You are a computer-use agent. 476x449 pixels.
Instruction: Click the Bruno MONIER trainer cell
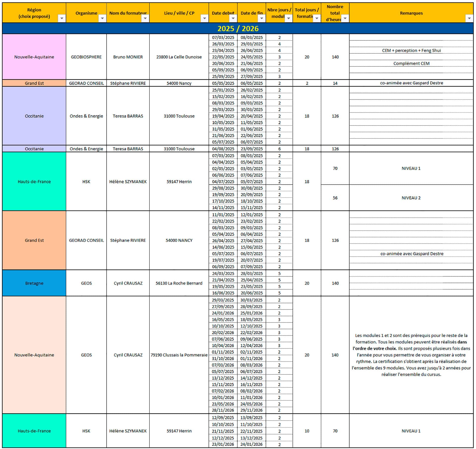(128, 57)
